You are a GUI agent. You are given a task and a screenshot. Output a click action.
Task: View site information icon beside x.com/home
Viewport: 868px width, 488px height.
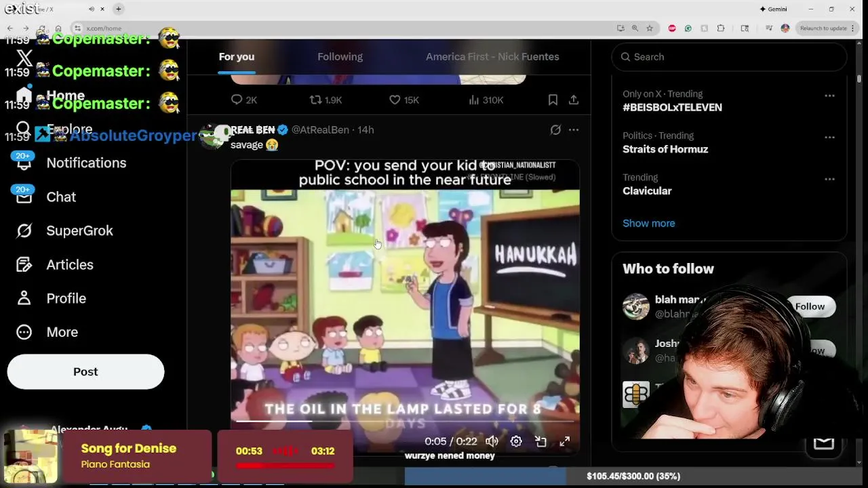(77, 28)
